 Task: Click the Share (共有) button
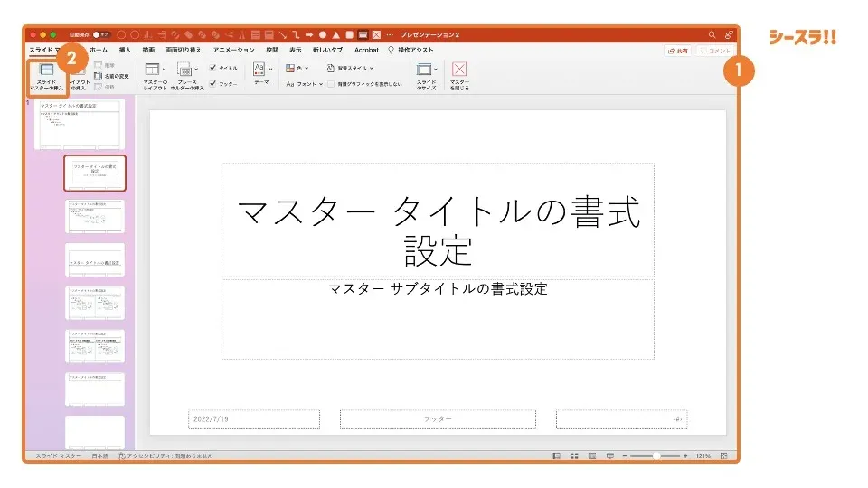click(x=677, y=51)
